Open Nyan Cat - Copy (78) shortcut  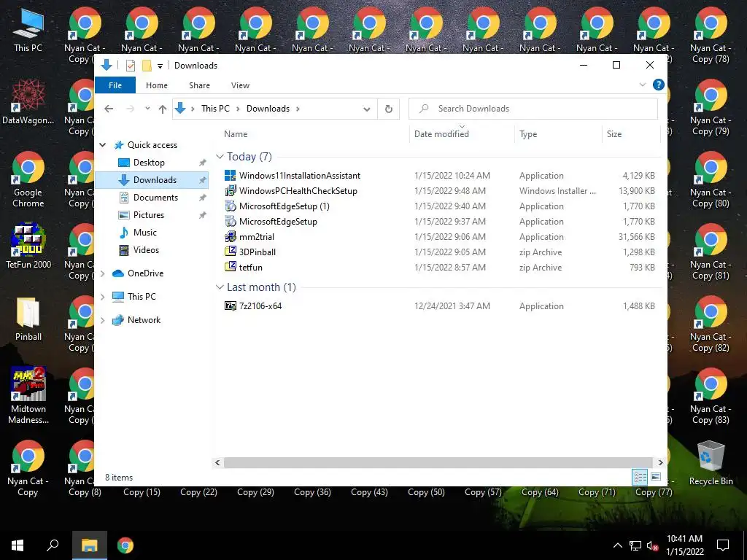click(711, 35)
